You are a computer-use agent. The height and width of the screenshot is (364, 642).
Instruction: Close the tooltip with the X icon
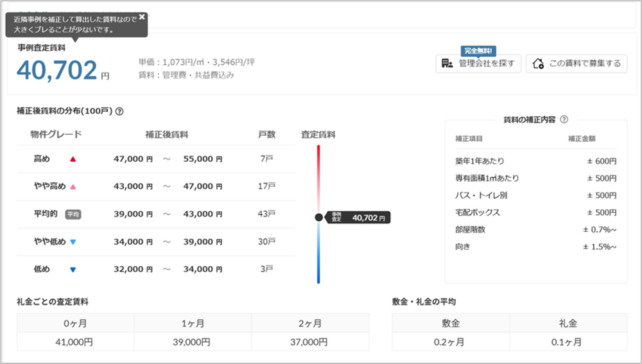[x=142, y=17]
